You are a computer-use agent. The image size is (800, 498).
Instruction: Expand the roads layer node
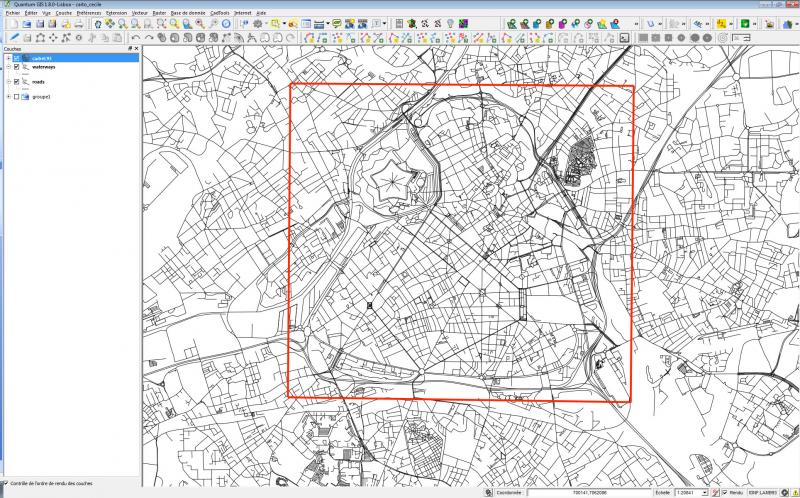[8, 81]
